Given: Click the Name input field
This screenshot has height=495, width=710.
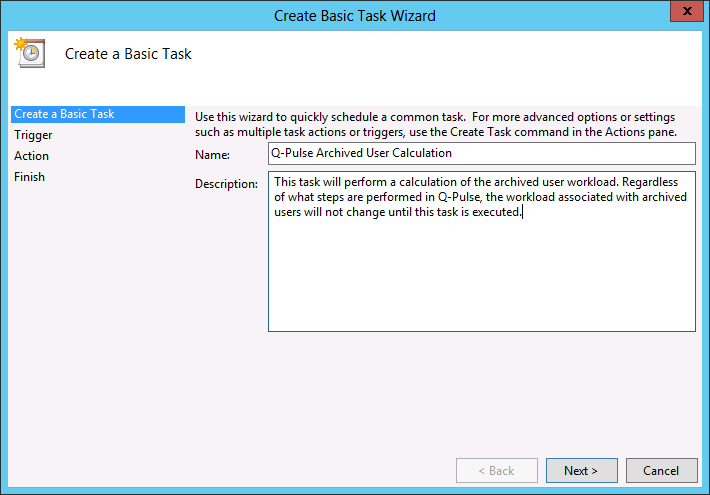Looking at the screenshot, I should click(x=482, y=153).
